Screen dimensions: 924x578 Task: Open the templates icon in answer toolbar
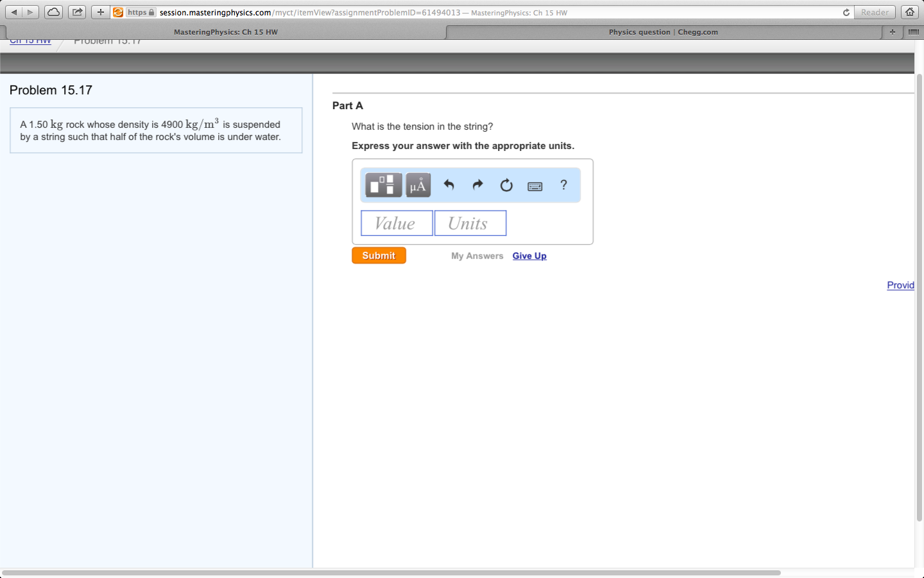384,185
